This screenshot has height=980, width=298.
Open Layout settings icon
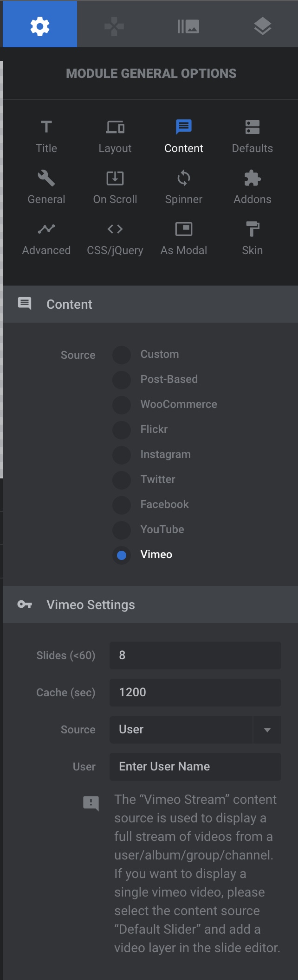tap(115, 127)
